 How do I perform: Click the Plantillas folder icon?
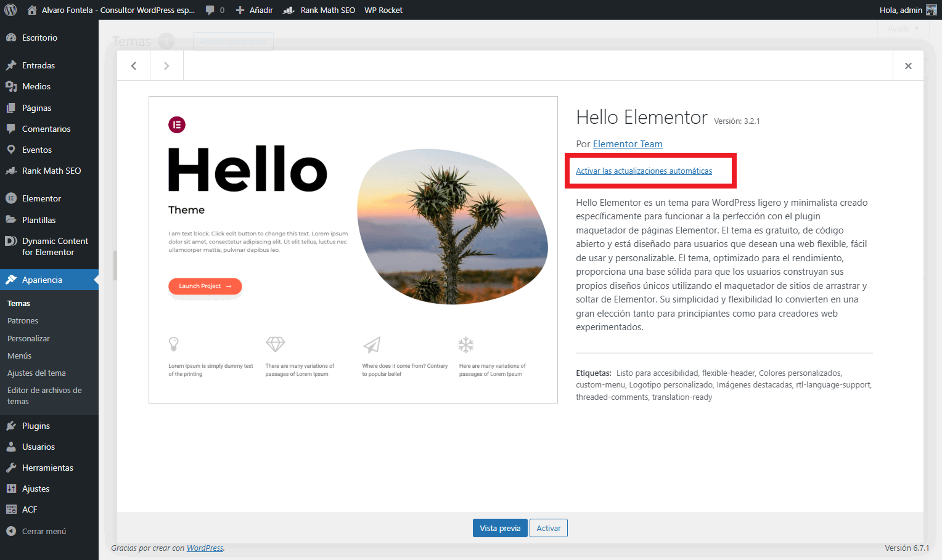11,220
